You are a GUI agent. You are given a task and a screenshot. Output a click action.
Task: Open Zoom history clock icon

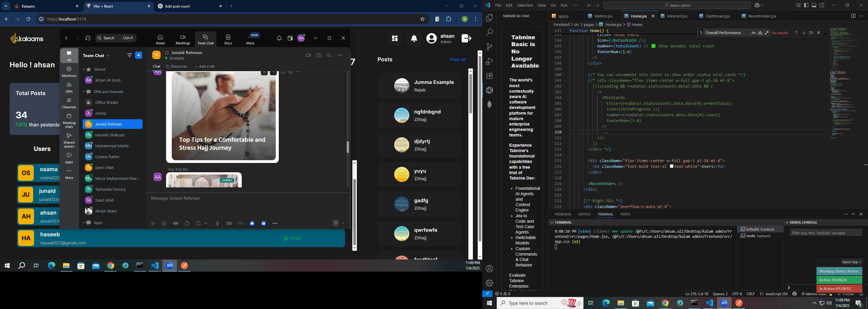pos(88,38)
